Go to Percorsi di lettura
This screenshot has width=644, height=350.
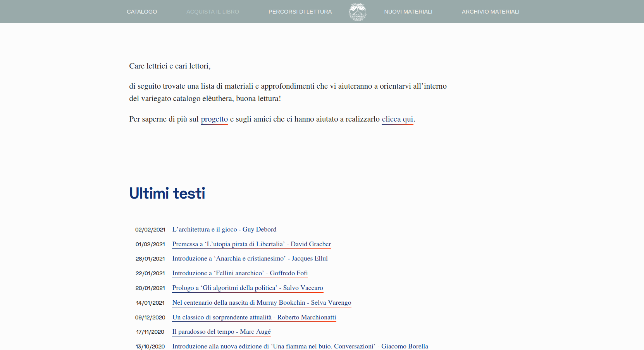[300, 12]
